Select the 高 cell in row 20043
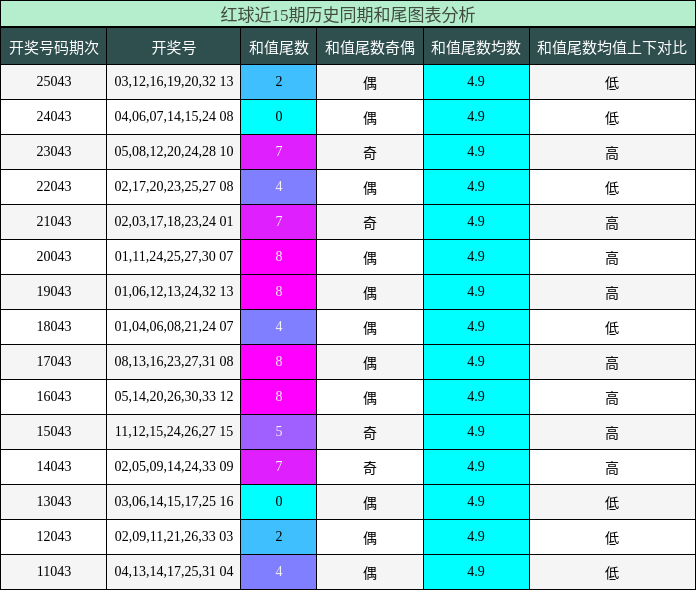 click(x=612, y=257)
